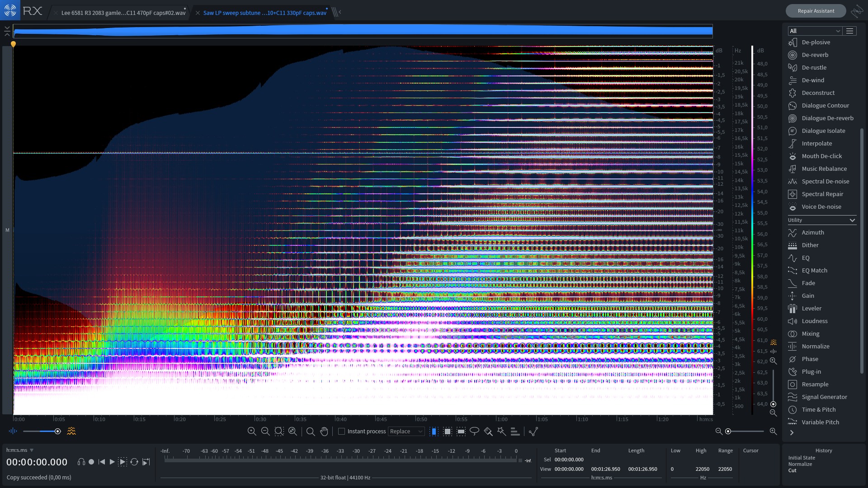This screenshot has width=868, height=488.
Task: Open the Spectral De-noise module
Action: point(824,181)
